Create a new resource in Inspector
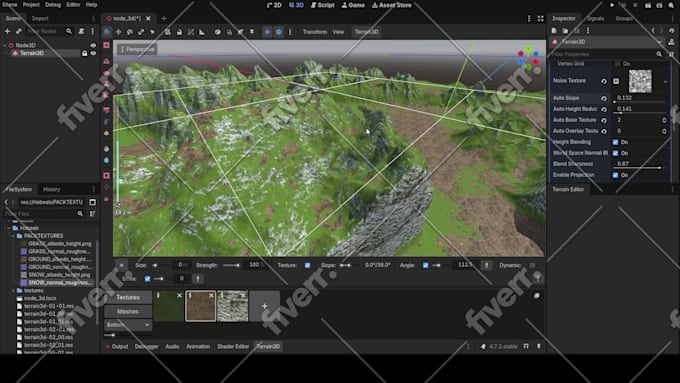The width and height of the screenshot is (680, 383). [x=554, y=30]
